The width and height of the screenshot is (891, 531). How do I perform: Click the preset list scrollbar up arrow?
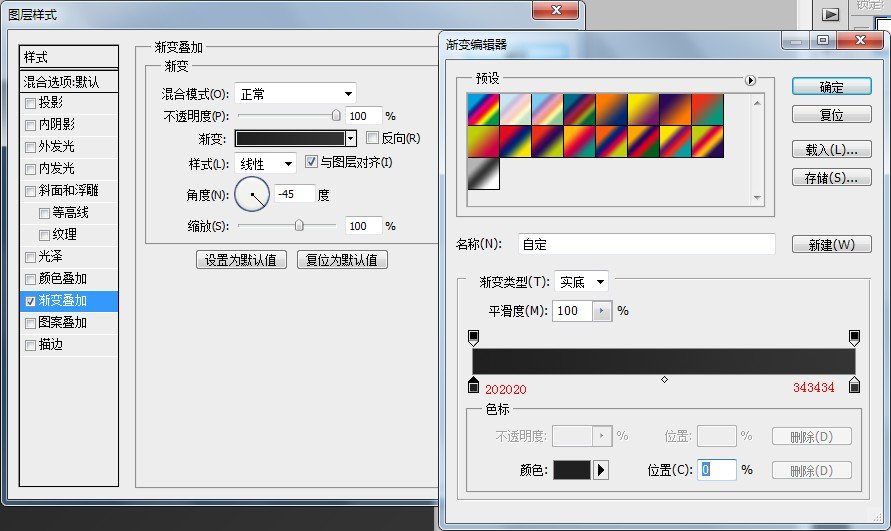757,103
